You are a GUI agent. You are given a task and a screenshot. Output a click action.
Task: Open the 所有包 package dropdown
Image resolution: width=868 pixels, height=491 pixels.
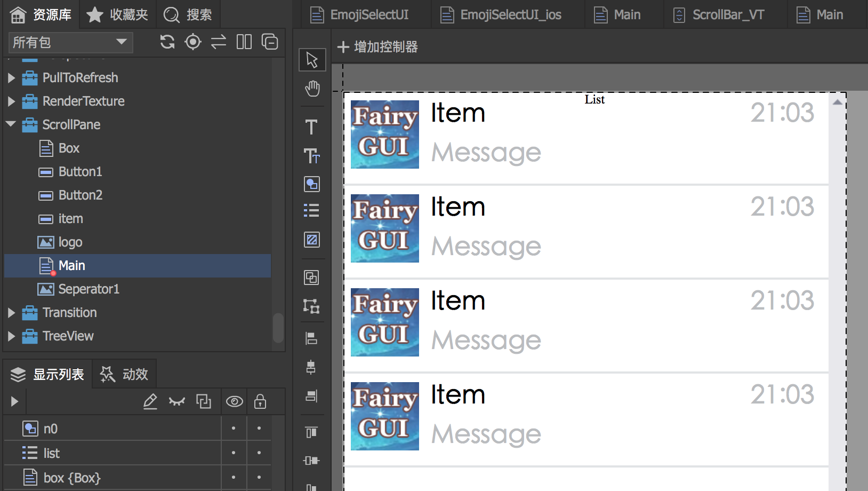pyautogui.click(x=70, y=42)
